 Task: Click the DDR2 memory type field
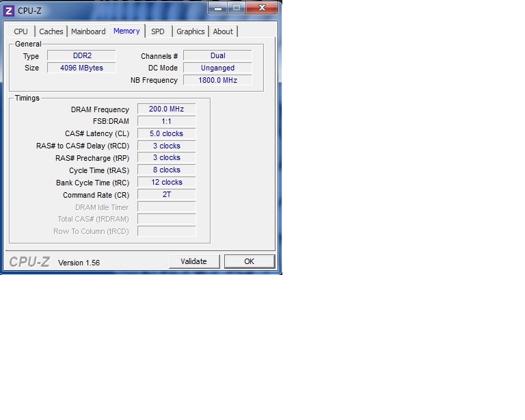click(82, 55)
